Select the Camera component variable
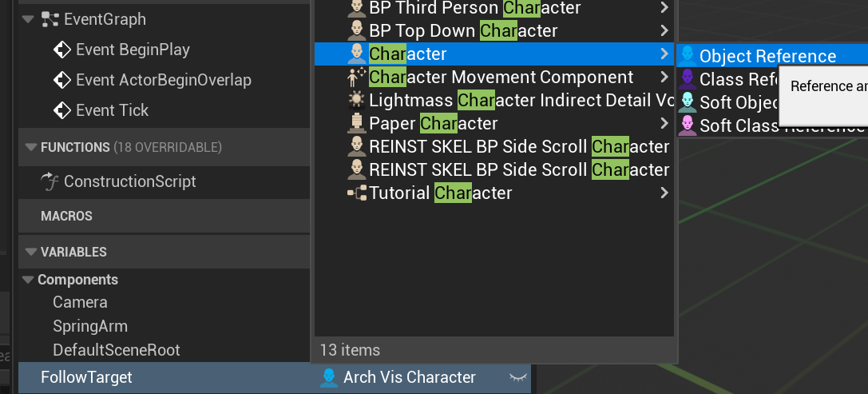 coord(80,302)
